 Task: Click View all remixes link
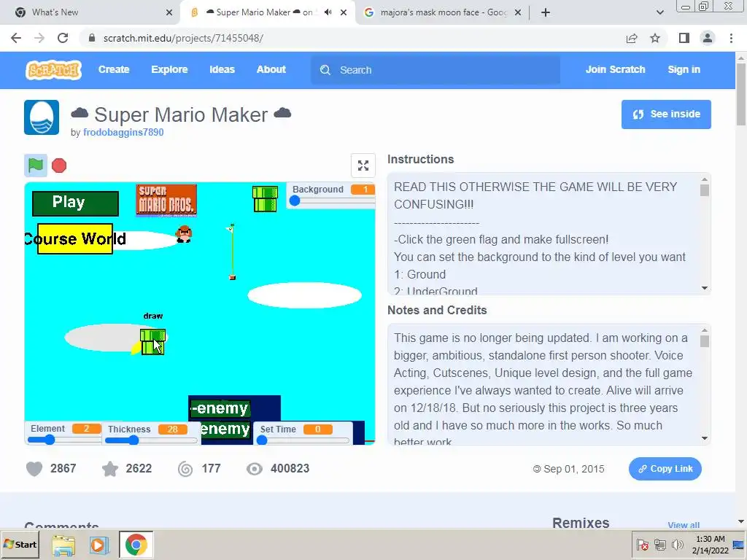pyautogui.click(x=684, y=525)
